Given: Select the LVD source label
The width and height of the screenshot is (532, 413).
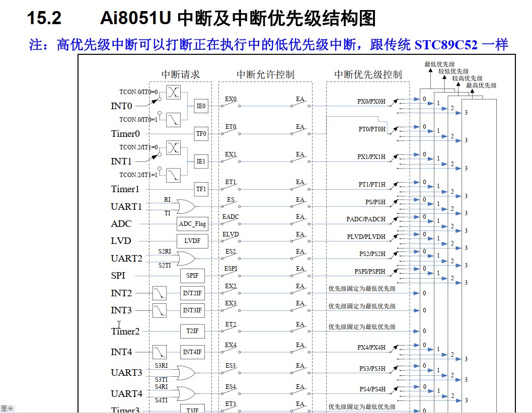Looking at the screenshot, I should 121,241.
